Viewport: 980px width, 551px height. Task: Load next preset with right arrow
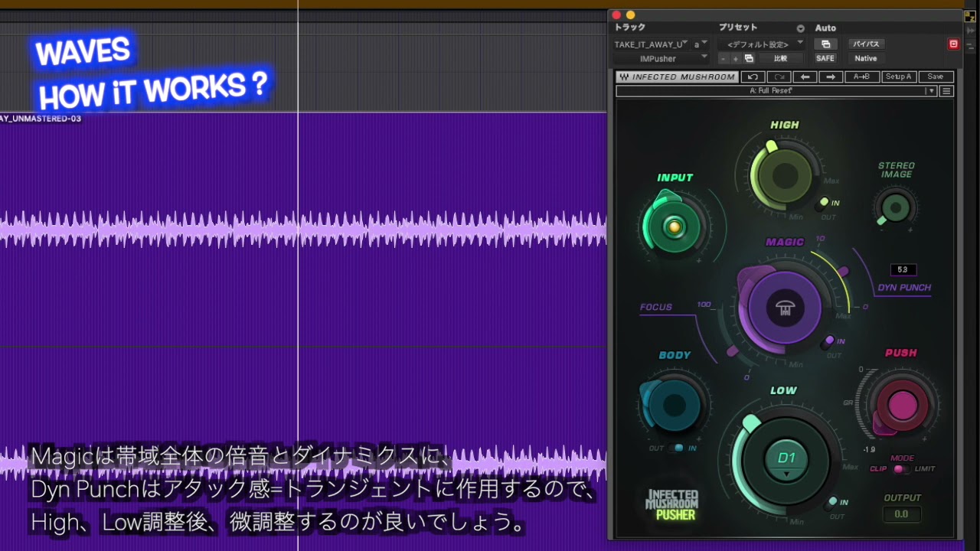[831, 77]
